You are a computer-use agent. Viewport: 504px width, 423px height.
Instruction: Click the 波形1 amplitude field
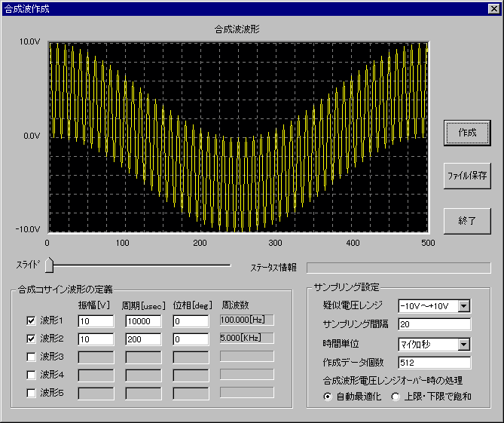[96, 321]
